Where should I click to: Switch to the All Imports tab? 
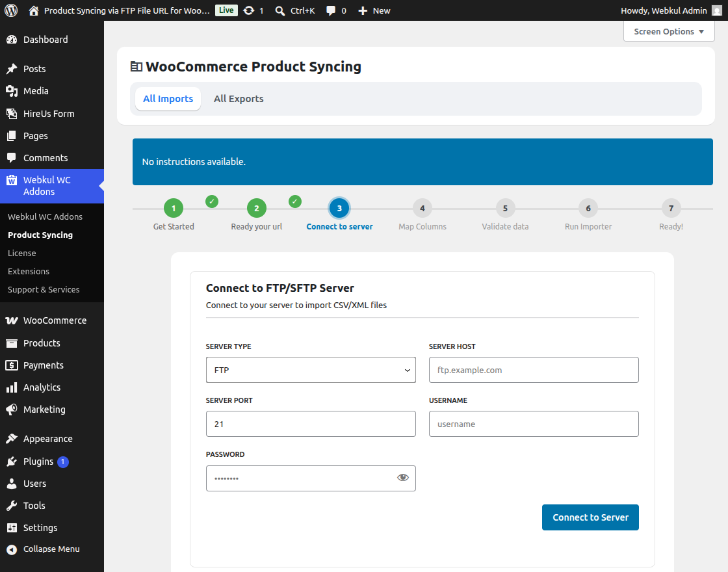[168, 99]
